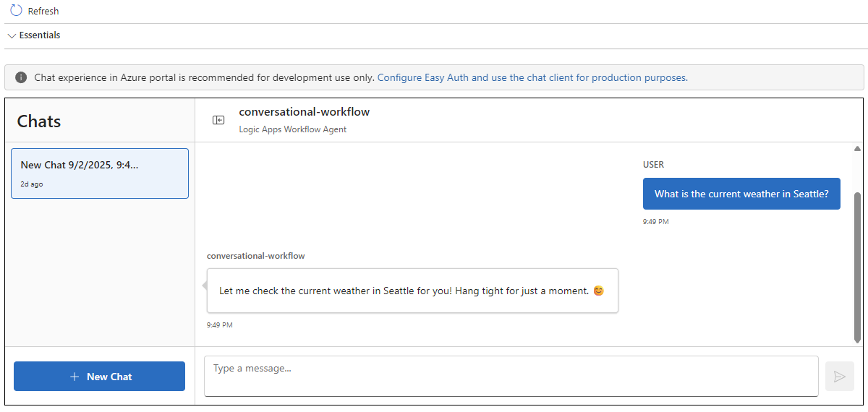
Task: Collapse the Essentials section chevron
Action: click(x=12, y=35)
